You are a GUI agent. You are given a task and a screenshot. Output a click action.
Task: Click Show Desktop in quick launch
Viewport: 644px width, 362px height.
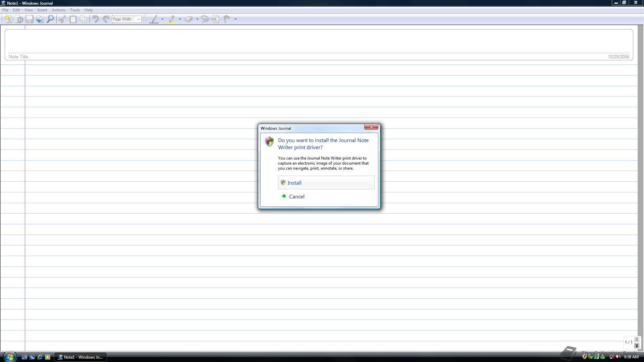24,357
